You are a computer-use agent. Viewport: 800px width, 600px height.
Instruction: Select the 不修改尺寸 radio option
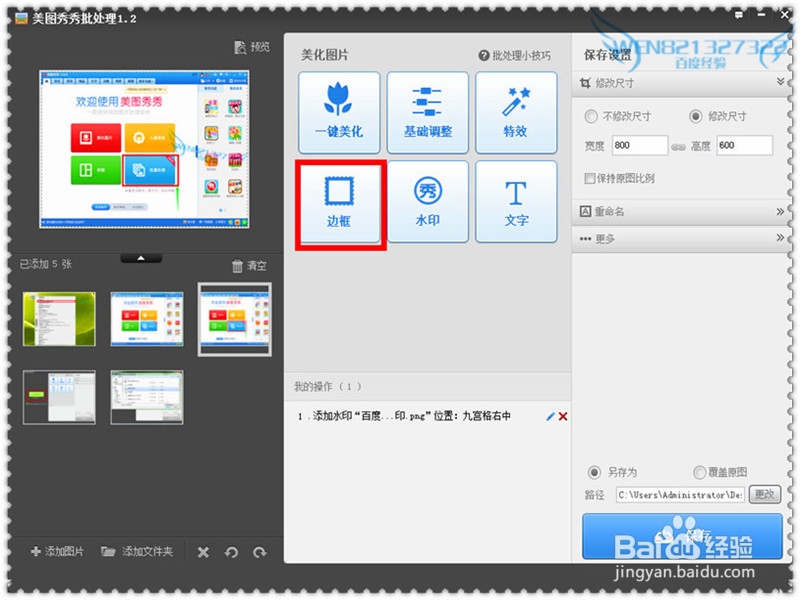coord(592,116)
